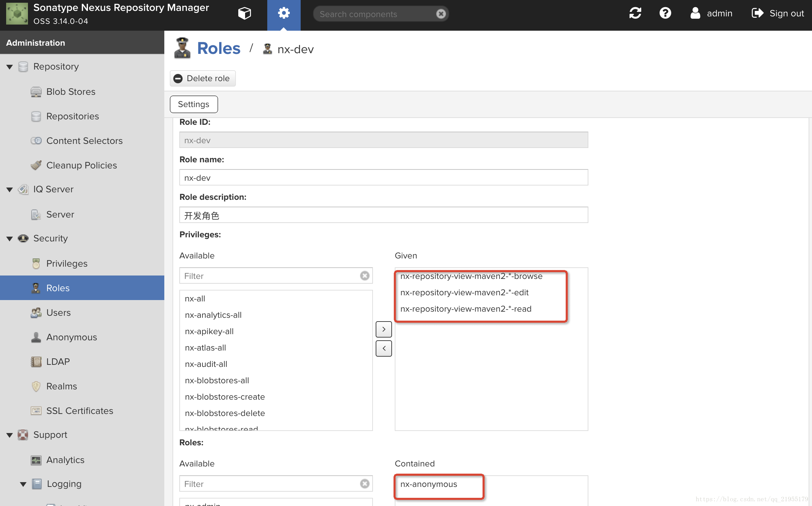Collapse the Security tree node

point(10,239)
